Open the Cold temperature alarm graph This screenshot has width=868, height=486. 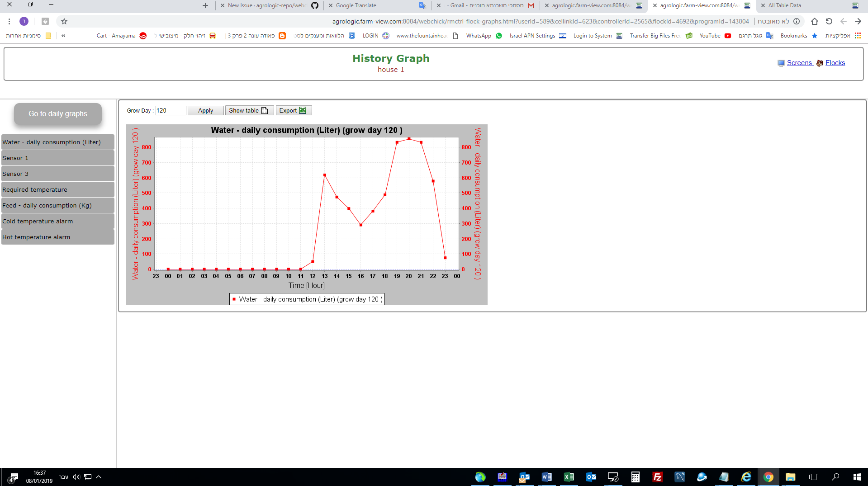[x=58, y=221]
